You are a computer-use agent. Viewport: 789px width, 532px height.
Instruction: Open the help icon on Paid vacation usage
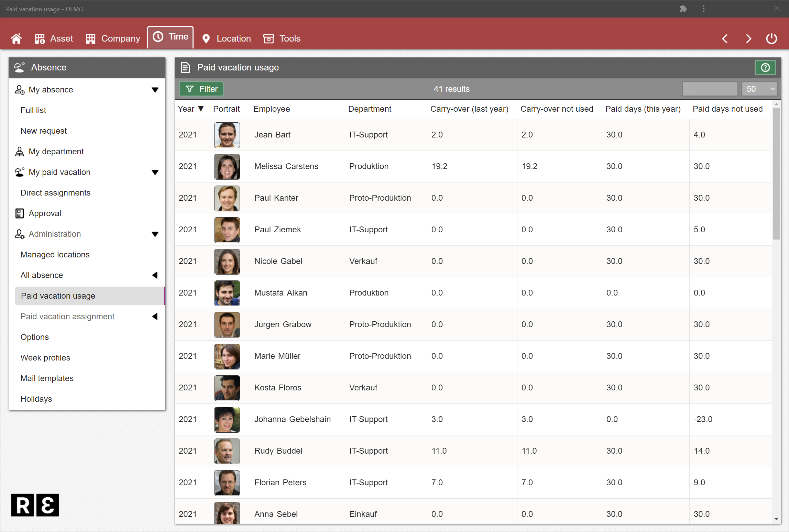point(765,67)
